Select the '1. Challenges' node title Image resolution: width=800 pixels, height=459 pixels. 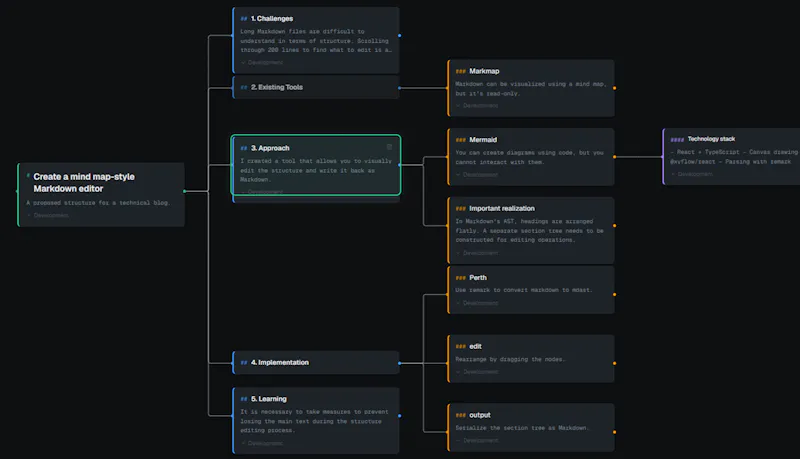pyautogui.click(x=272, y=18)
